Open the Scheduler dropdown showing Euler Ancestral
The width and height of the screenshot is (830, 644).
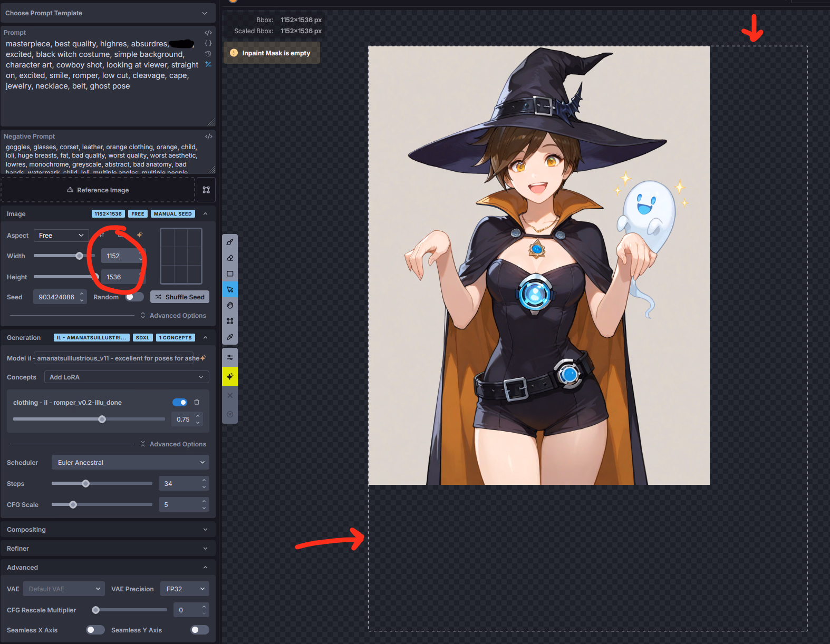point(130,463)
